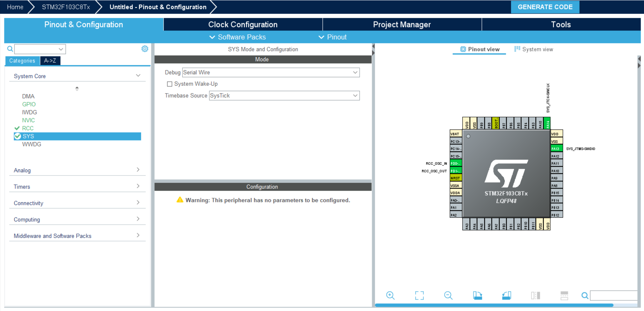Click the ST logo on the chip

[x=506, y=173]
